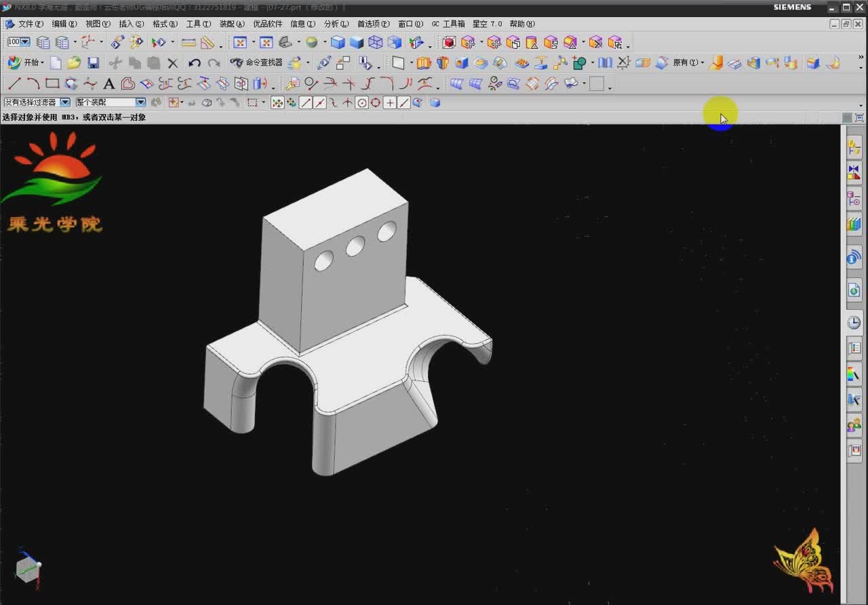
Task: Expand the rectangle selection mode dropdown arrow
Action: click(264, 103)
